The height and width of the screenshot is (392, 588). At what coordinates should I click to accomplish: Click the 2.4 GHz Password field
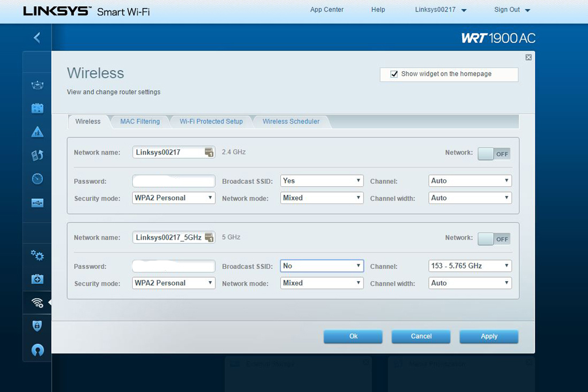(x=173, y=181)
